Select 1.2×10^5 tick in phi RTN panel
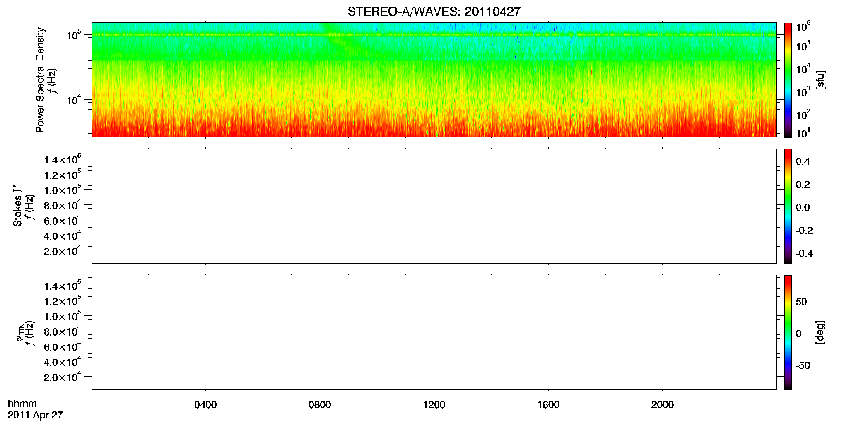Screen dimensions: 868x447 tap(62, 300)
